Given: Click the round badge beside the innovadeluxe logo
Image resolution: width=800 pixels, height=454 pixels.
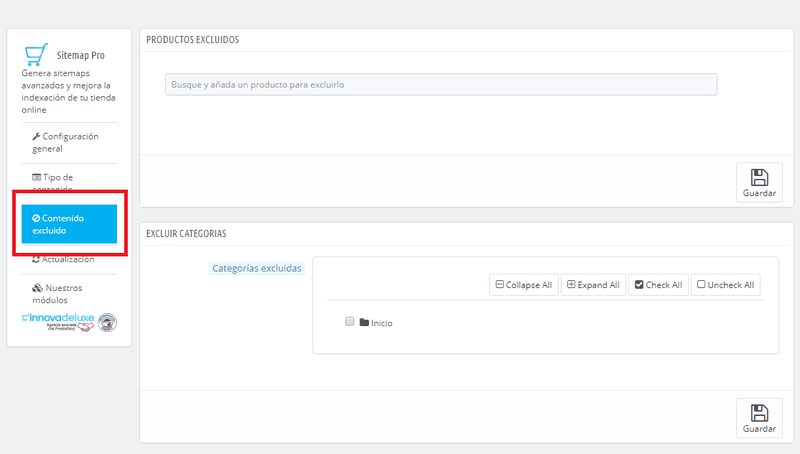Looking at the screenshot, I should [107, 321].
